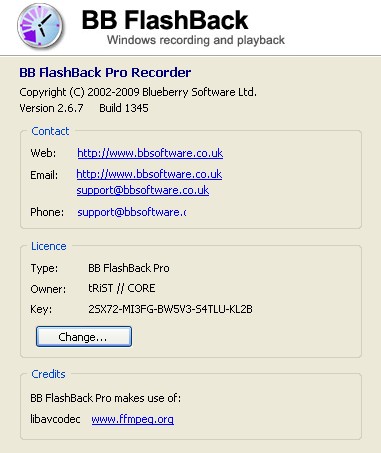Click the Owner: field label
381x453 pixels.
coord(48,289)
